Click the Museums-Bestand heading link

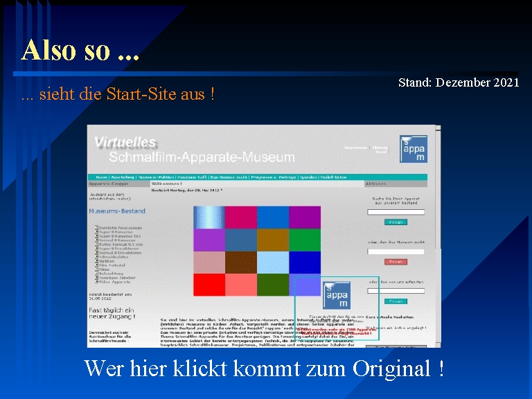pos(117,211)
